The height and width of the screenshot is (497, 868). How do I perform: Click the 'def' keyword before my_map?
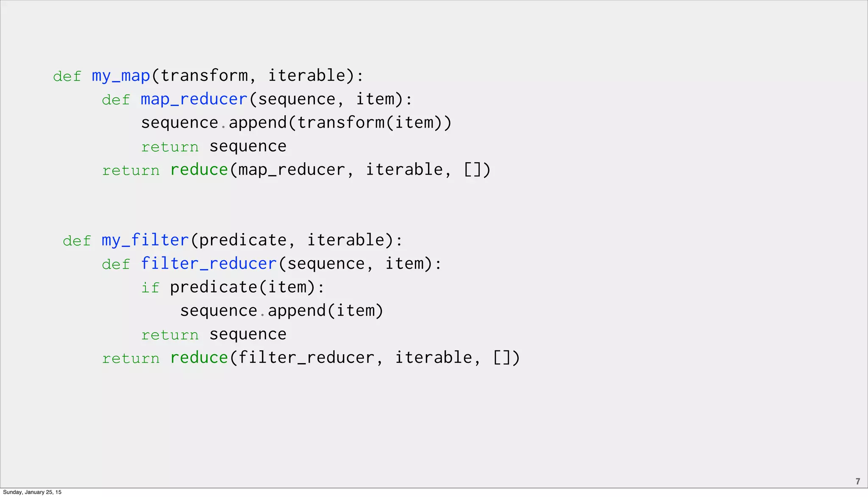click(67, 77)
